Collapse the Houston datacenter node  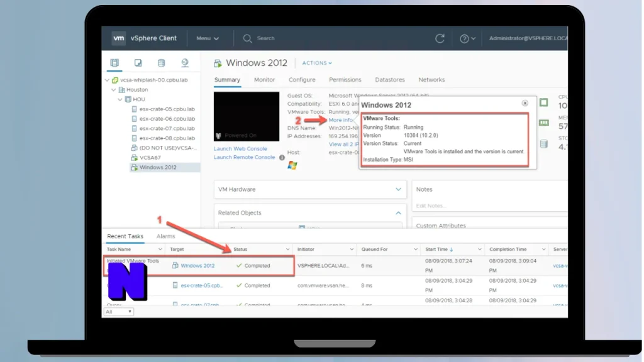coord(114,90)
